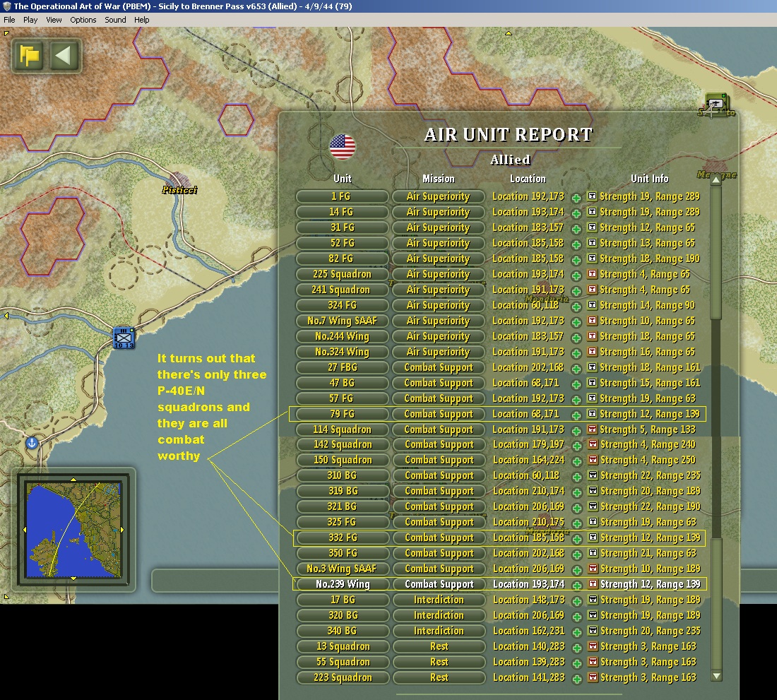
Task: Click the unit type icon for 31 FG
Action: [x=592, y=227]
